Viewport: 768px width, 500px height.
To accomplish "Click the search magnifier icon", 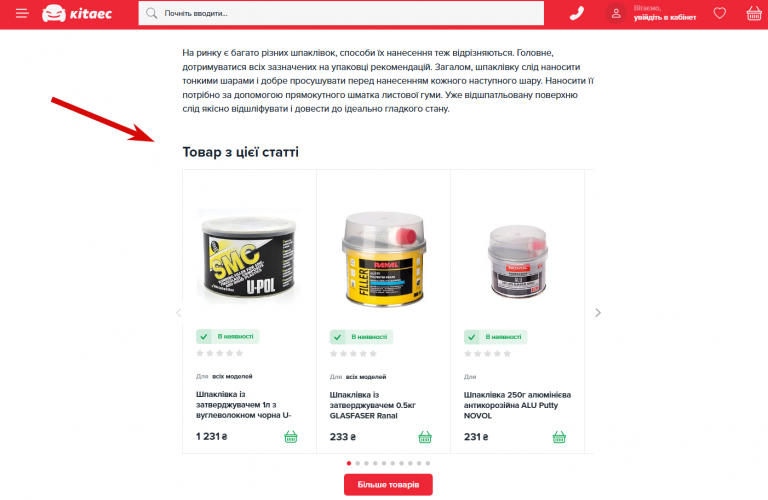I will point(152,13).
